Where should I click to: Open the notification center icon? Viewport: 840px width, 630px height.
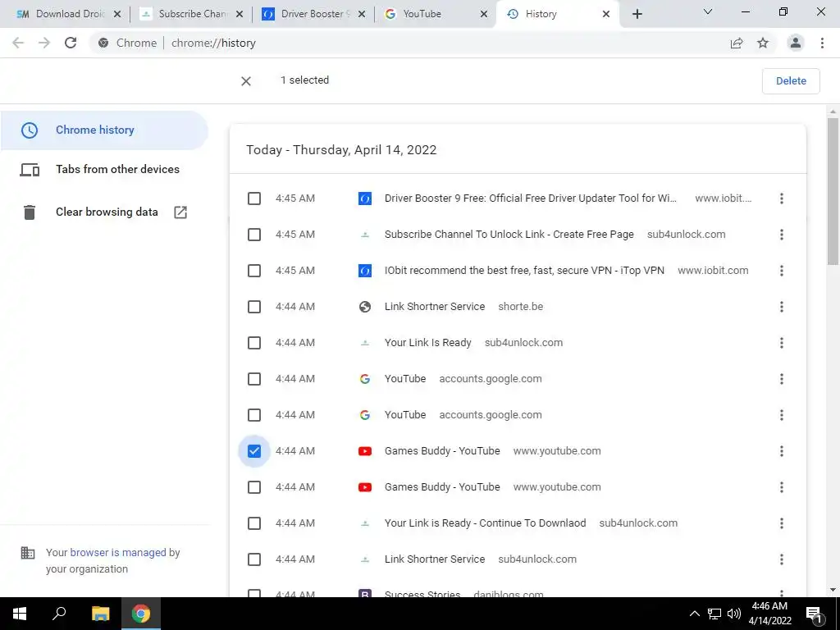click(x=815, y=614)
